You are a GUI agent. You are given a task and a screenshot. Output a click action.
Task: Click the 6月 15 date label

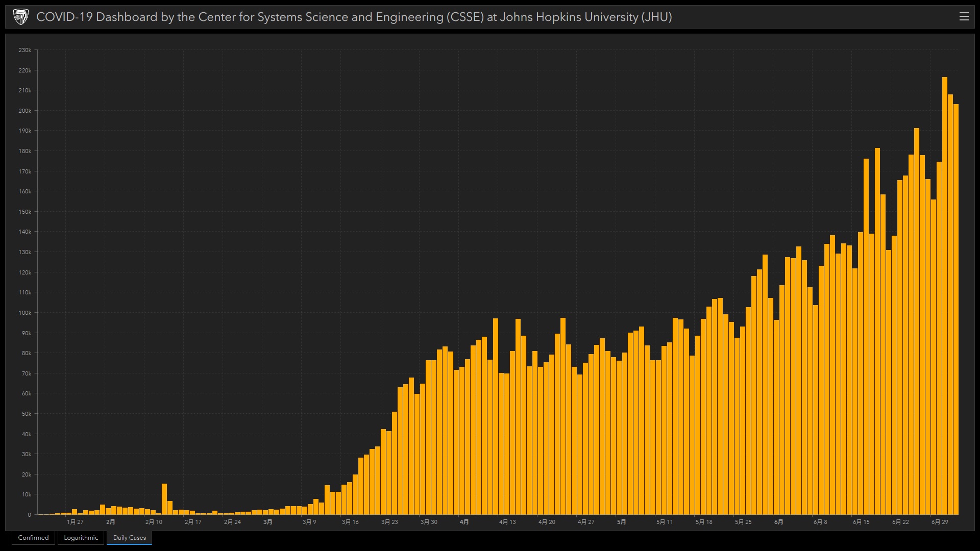tap(861, 522)
